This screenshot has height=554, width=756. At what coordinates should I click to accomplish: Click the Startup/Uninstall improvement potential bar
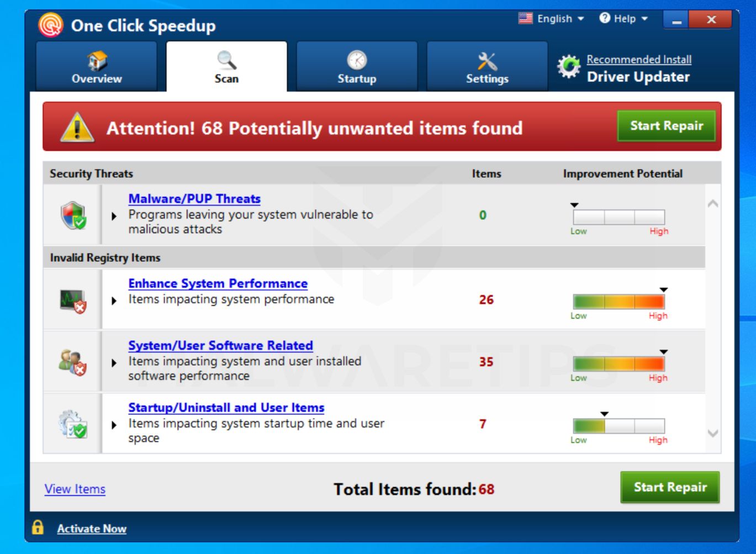619,426
